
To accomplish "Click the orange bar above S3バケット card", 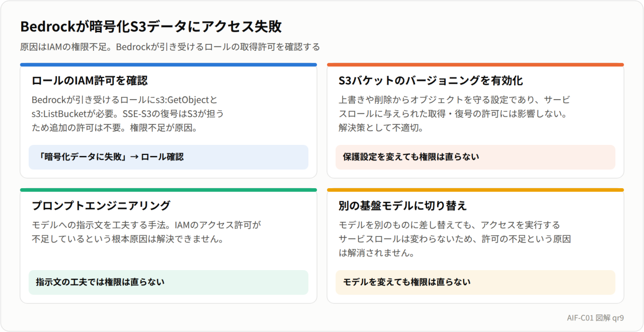I will click(x=475, y=65).
